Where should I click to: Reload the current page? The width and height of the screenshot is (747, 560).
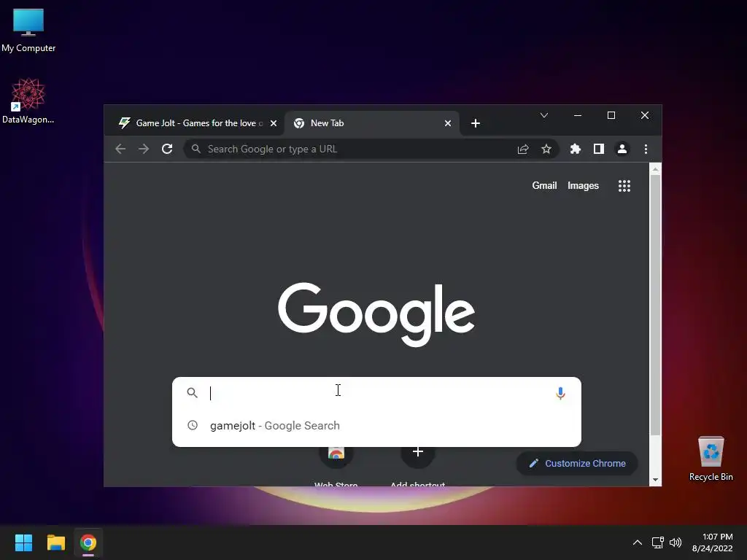(167, 149)
